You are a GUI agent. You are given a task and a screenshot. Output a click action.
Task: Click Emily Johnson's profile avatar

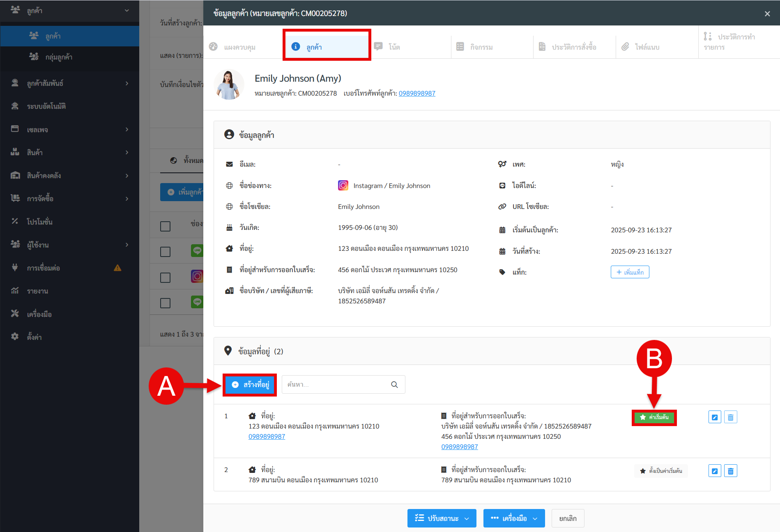pyautogui.click(x=229, y=85)
